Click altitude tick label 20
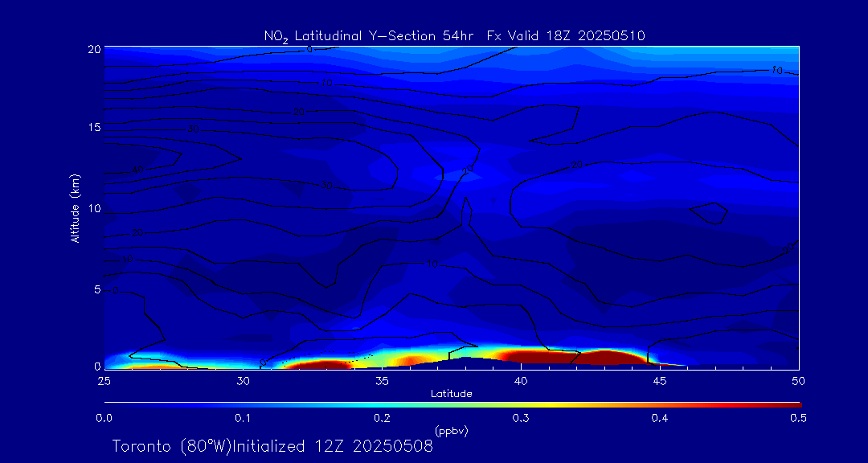This screenshot has height=463, width=868. [x=94, y=48]
